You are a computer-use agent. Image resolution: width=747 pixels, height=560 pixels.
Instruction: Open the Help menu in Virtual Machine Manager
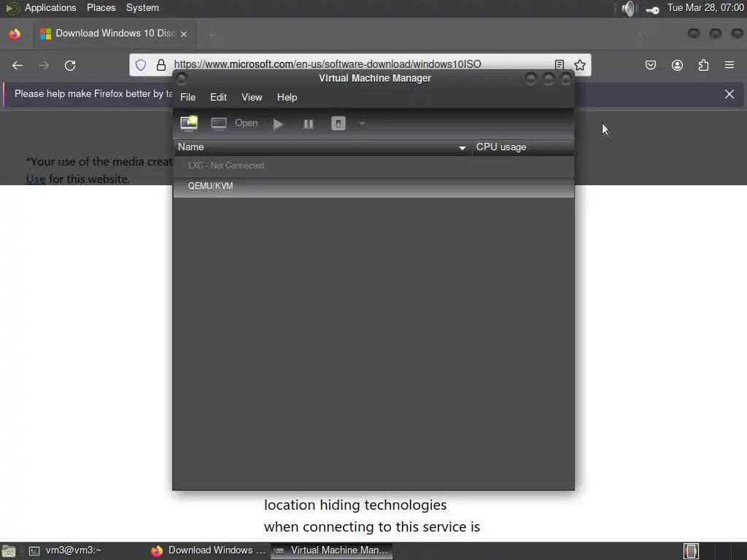(287, 97)
